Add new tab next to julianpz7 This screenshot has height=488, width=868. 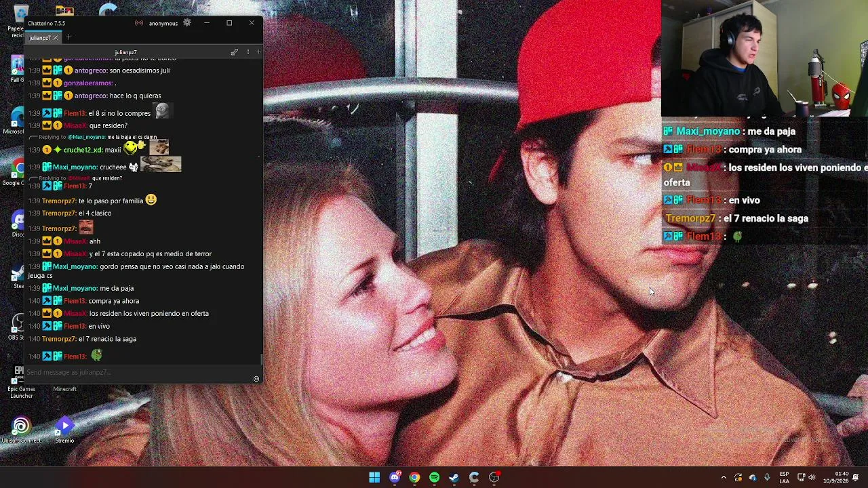point(68,37)
